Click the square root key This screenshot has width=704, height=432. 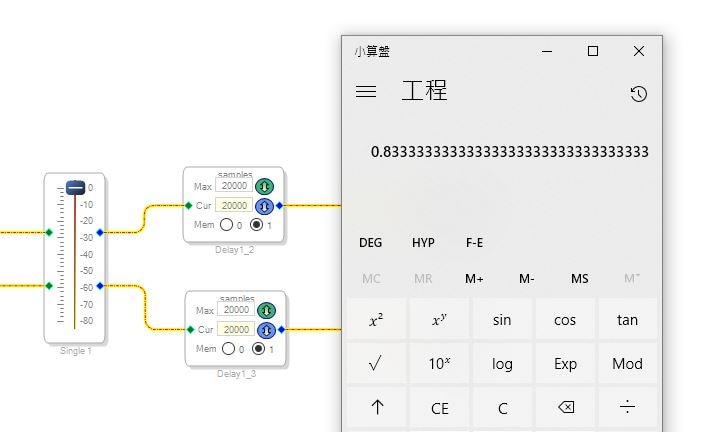(377, 363)
